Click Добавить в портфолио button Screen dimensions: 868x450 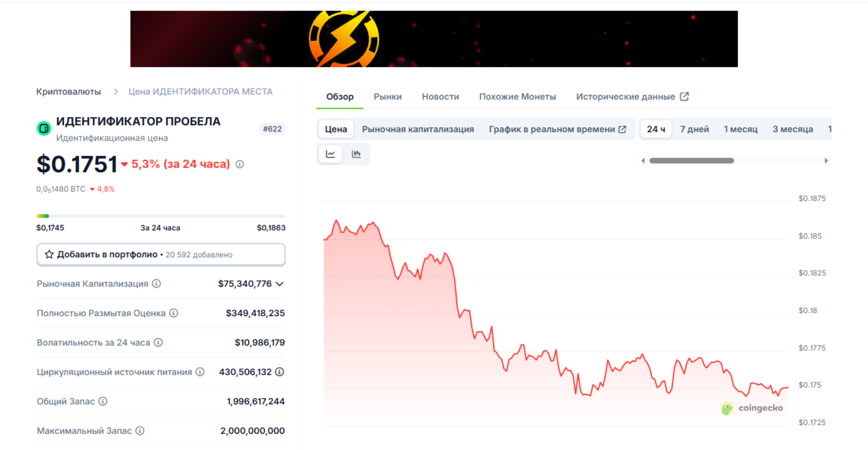(161, 255)
